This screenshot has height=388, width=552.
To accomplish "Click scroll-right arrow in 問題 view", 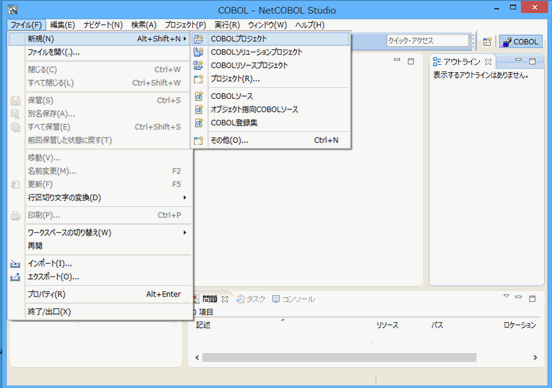I will (535, 357).
